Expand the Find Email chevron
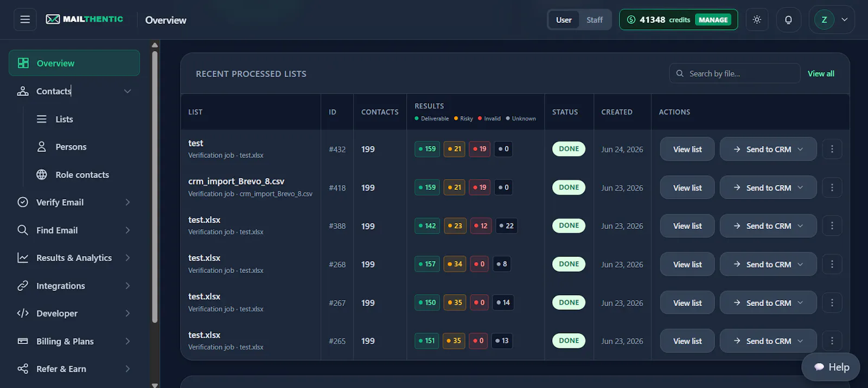868x388 pixels. point(127,230)
